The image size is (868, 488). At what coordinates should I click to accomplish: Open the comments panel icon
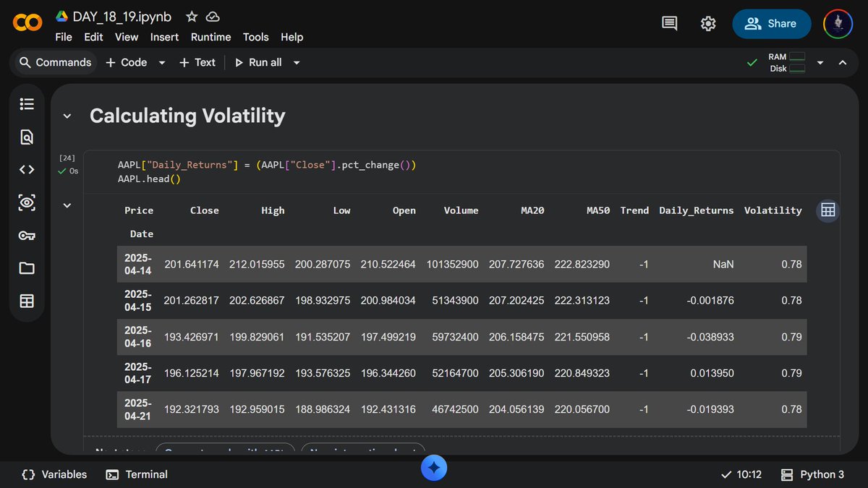point(670,24)
